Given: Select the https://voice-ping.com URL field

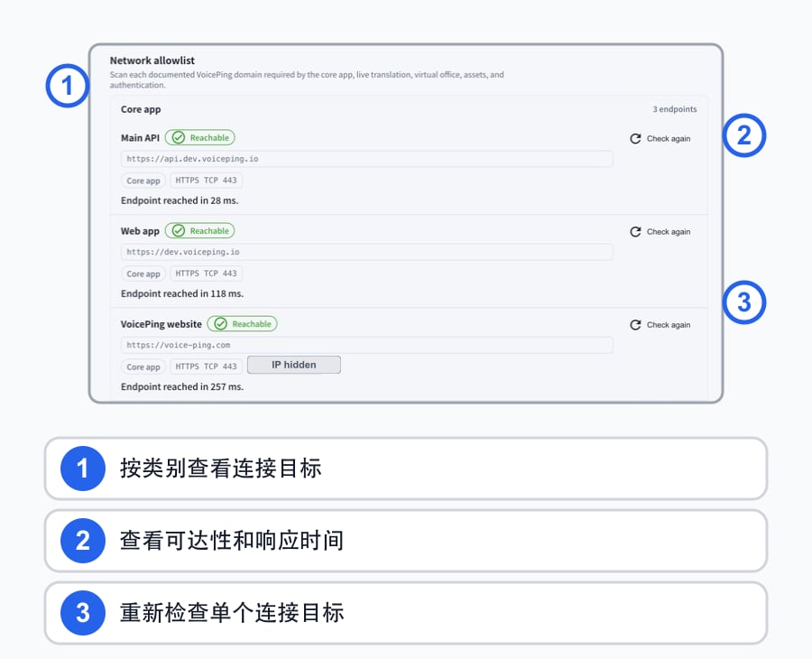Looking at the screenshot, I should [x=366, y=345].
